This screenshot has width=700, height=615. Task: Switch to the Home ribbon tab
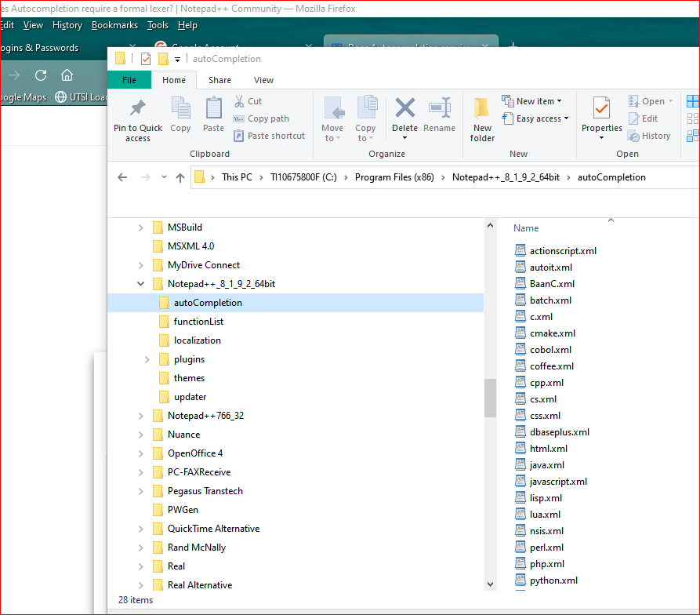[174, 80]
